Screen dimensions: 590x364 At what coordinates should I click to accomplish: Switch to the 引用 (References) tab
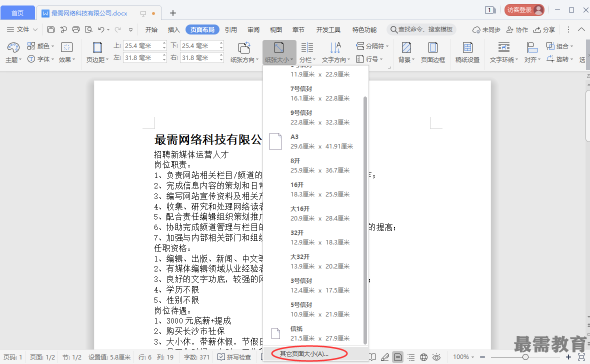click(x=231, y=29)
